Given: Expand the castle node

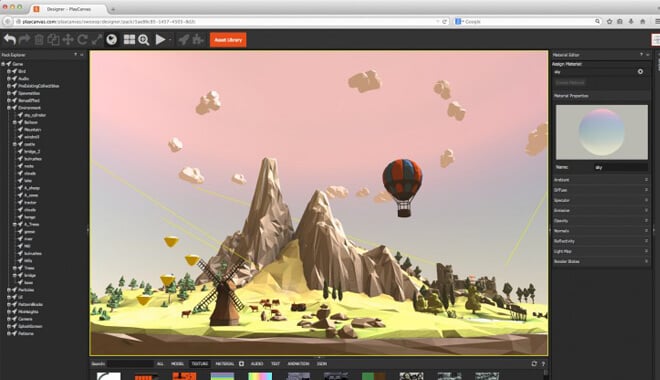Looking at the screenshot, I should (x=14, y=144).
